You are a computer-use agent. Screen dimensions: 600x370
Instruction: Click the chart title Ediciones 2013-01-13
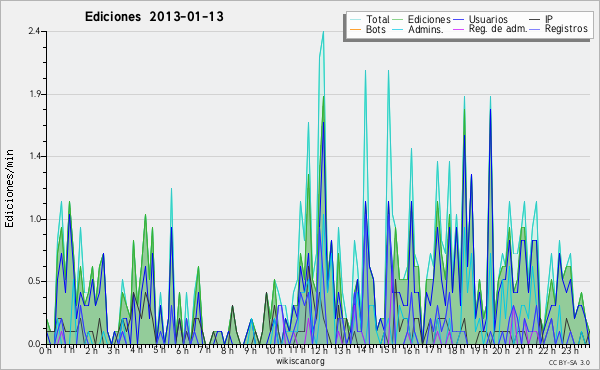tap(154, 16)
